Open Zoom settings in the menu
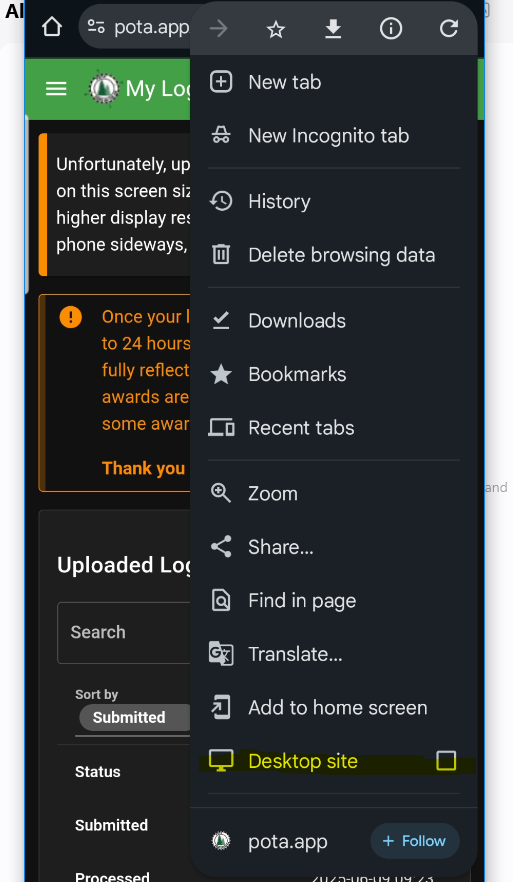The height and width of the screenshot is (882, 513). coord(334,493)
